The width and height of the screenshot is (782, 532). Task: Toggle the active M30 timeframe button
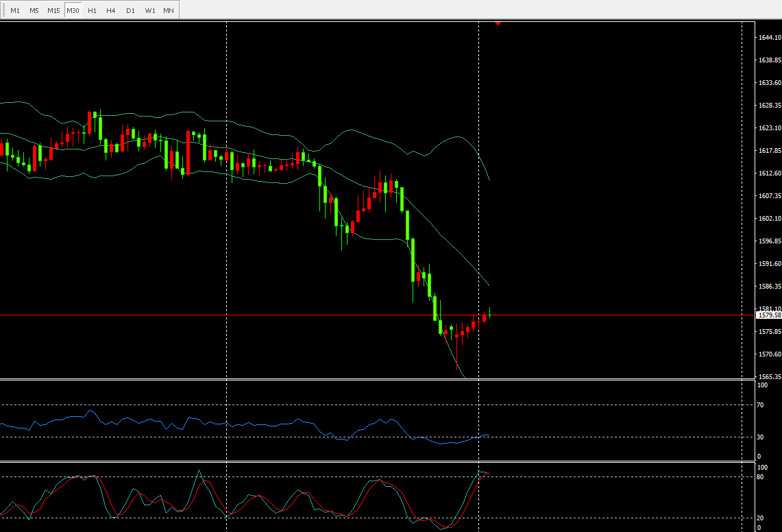click(73, 10)
